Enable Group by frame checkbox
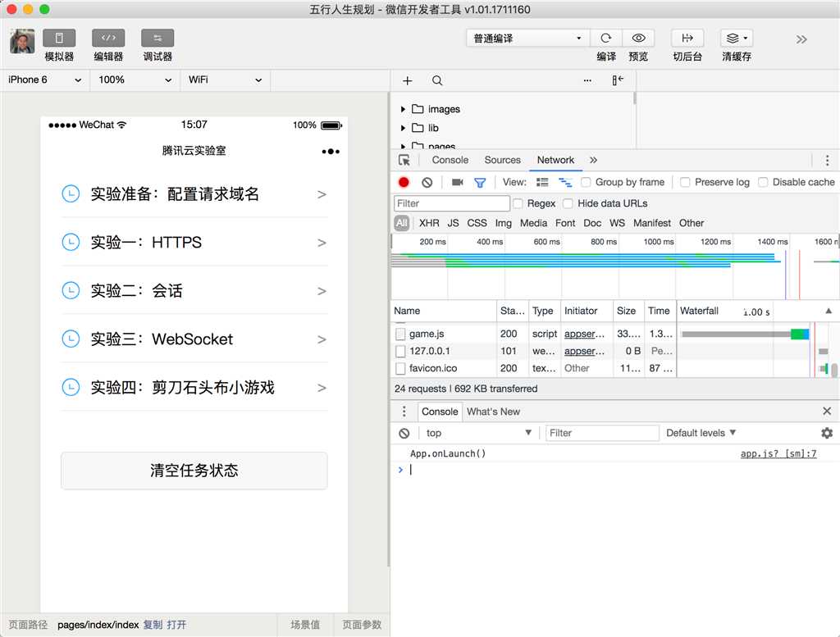The height and width of the screenshot is (637, 840). point(586,183)
